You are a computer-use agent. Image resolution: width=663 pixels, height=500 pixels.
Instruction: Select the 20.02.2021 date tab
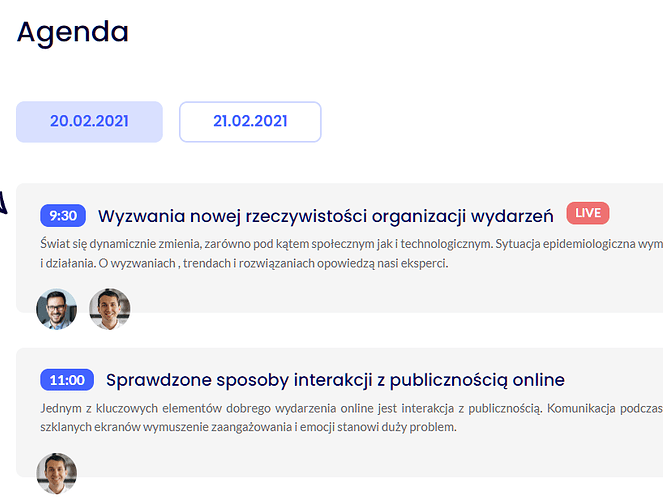click(x=89, y=122)
